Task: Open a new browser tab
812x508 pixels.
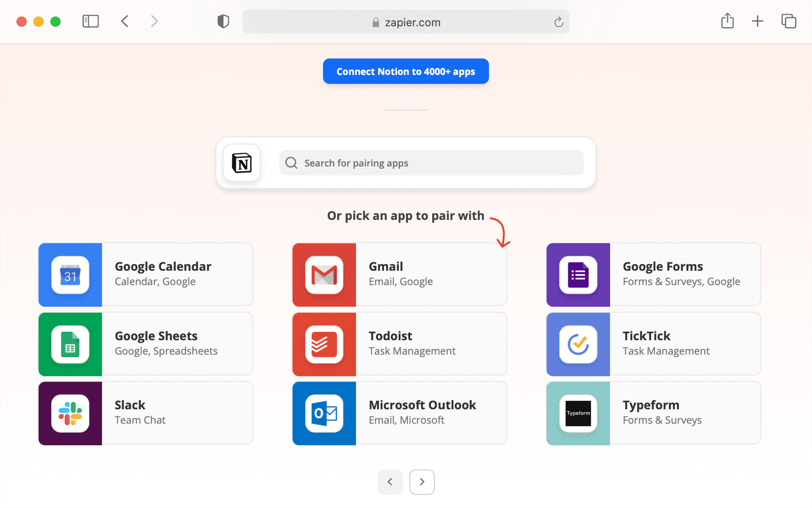Action: 757,21
